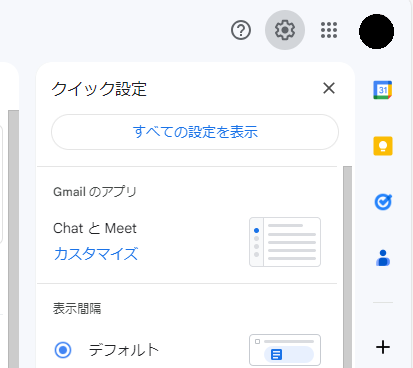
Task: Open Google Contacts in side panel
Action: tap(383, 258)
